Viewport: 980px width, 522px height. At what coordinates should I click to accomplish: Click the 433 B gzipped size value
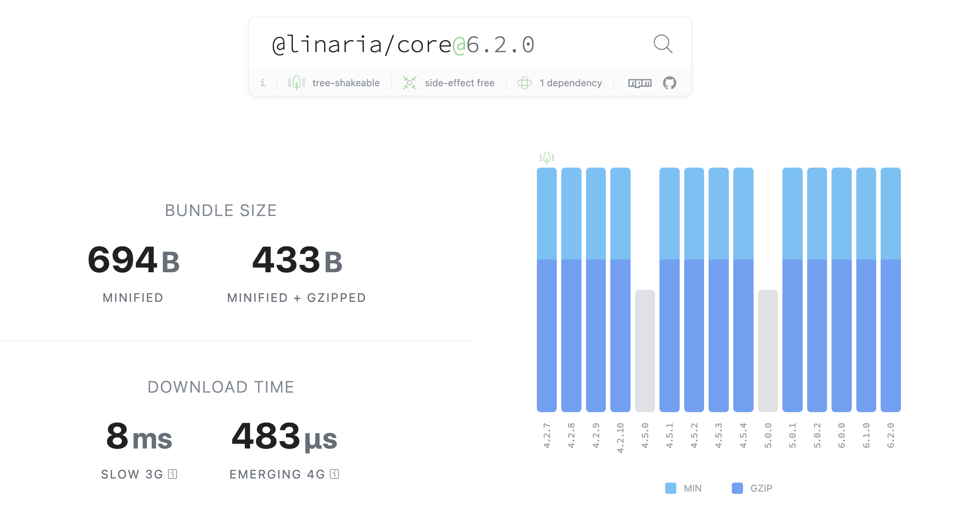297,260
